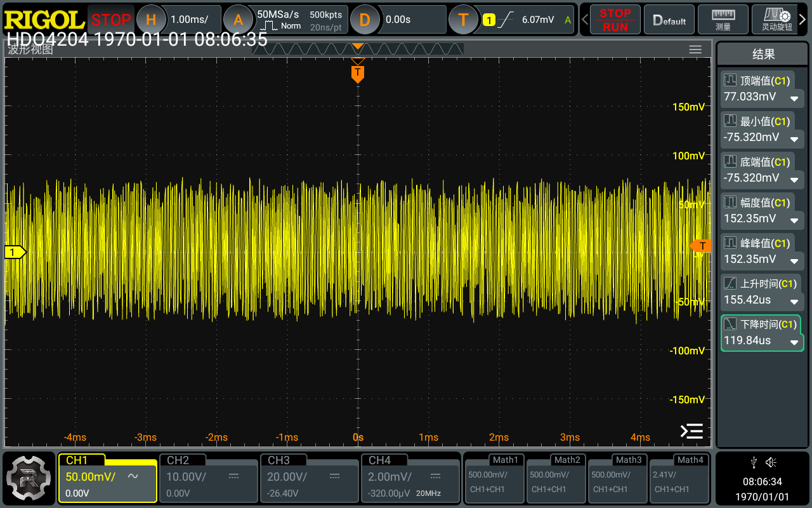Click the orange trigger position marker T
Viewport: 812px width, 508px height.
click(358, 73)
